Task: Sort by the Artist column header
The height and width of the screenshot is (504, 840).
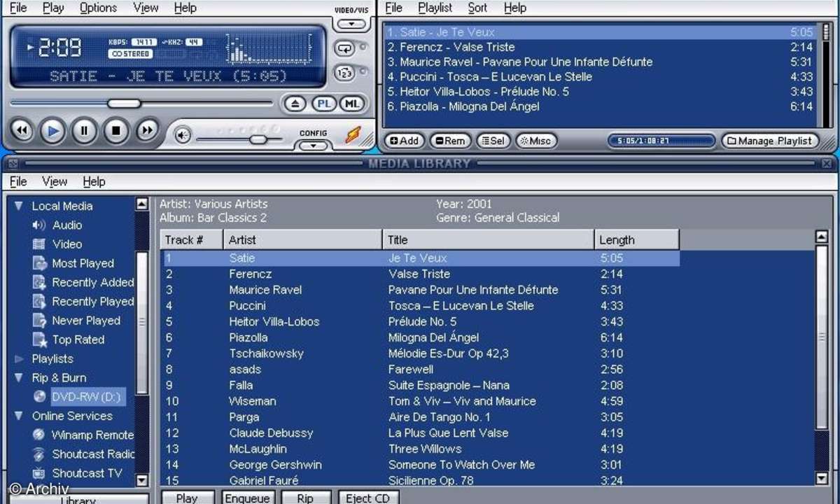Action: coord(303,239)
